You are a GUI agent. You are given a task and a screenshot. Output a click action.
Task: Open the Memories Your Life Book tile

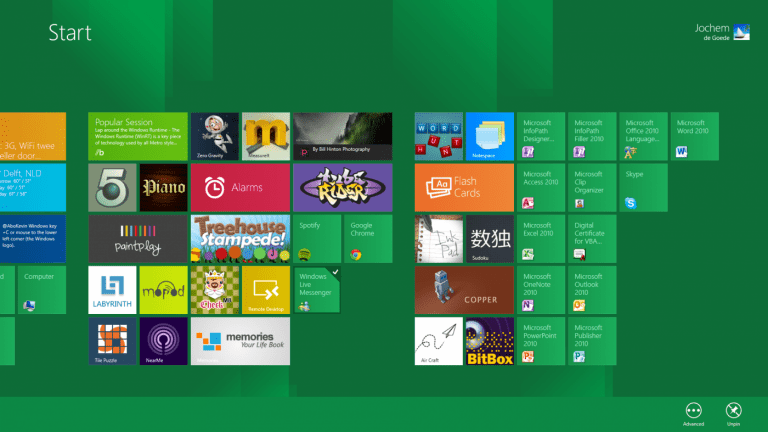240,341
